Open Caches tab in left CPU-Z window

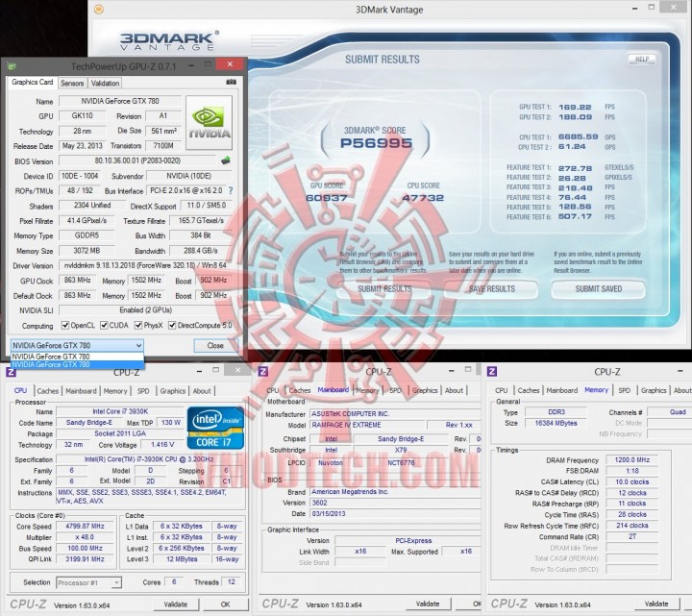48,391
